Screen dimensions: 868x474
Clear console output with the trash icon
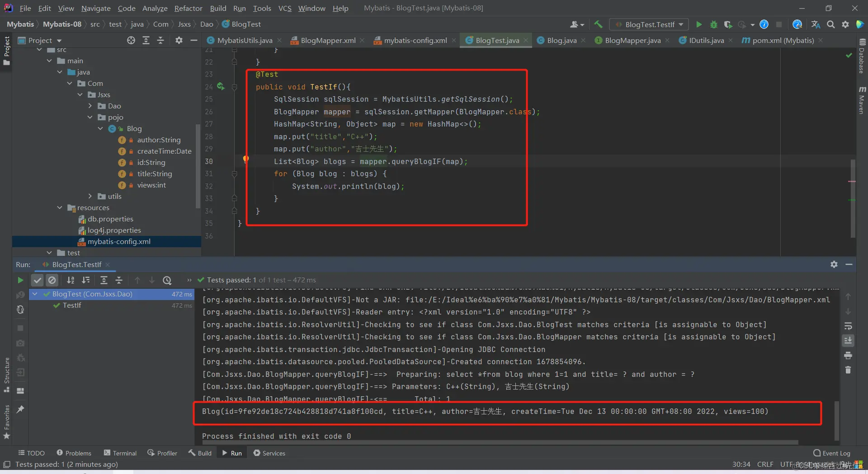[x=848, y=370]
